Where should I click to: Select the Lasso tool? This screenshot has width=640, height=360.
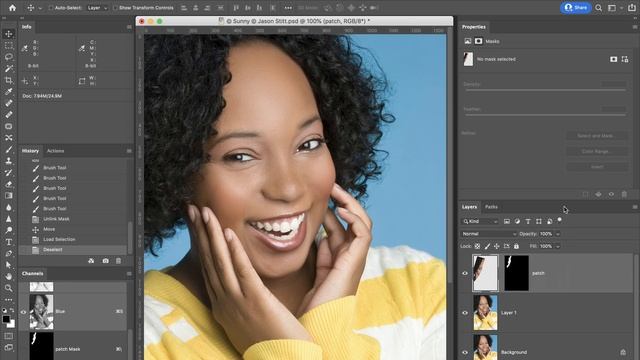coord(9,57)
